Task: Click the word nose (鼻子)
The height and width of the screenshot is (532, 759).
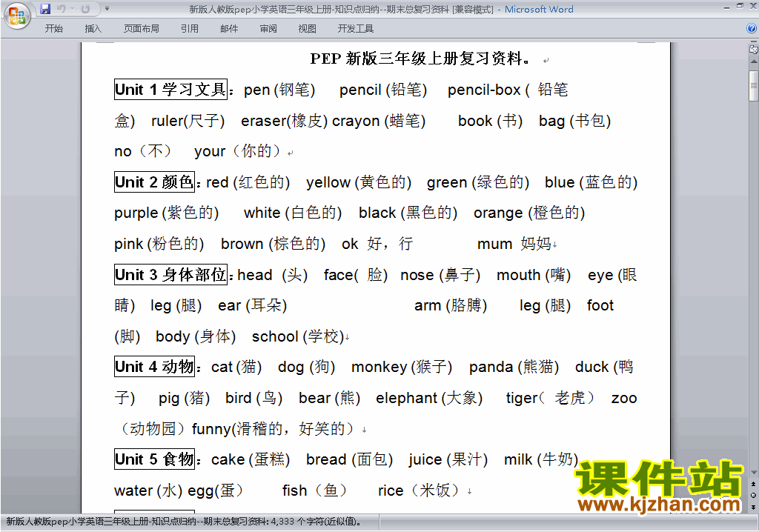Action: click(440, 275)
